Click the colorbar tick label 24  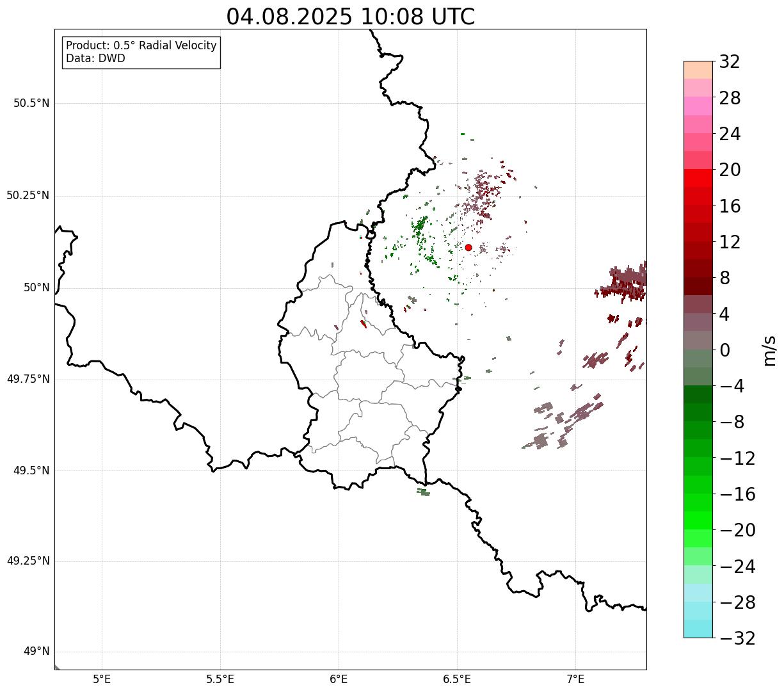[730, 134]
